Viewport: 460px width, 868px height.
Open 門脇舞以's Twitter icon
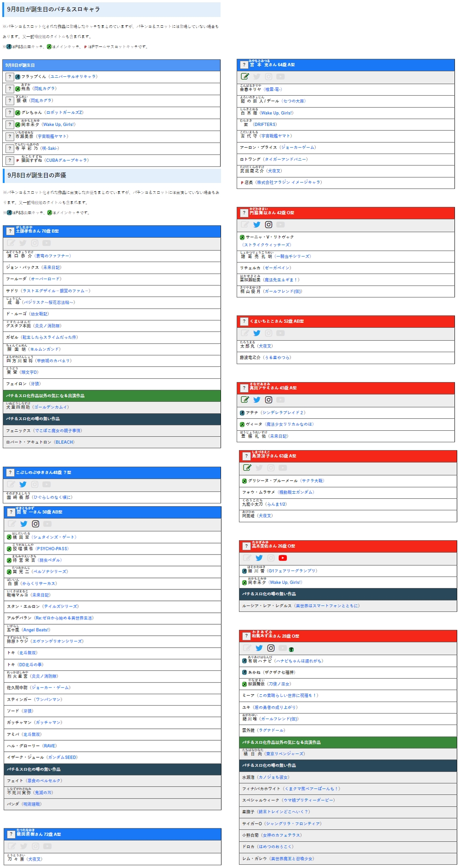pyautogui.click(x=257, y=225)
